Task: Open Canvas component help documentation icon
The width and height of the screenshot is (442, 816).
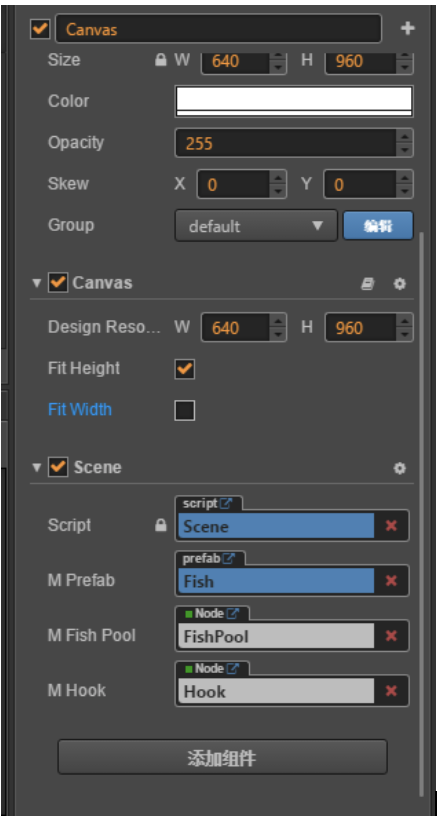Action: (x=368, y=284)
